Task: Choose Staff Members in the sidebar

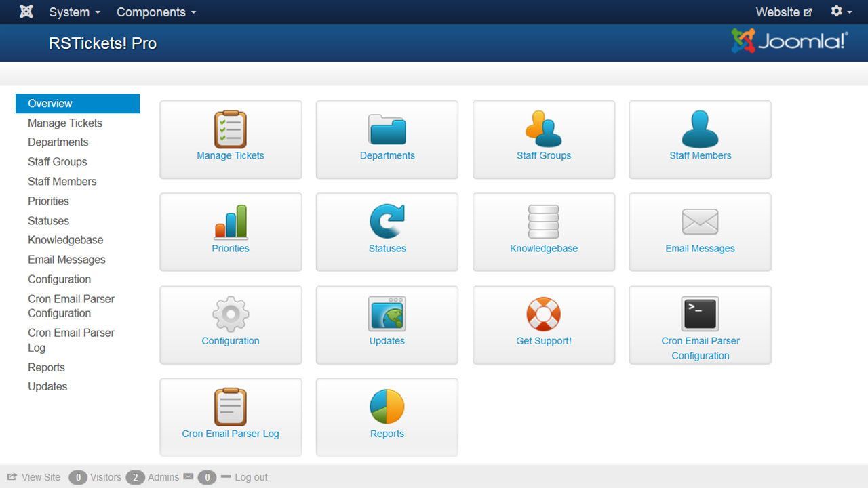Action: coord(62,182)
